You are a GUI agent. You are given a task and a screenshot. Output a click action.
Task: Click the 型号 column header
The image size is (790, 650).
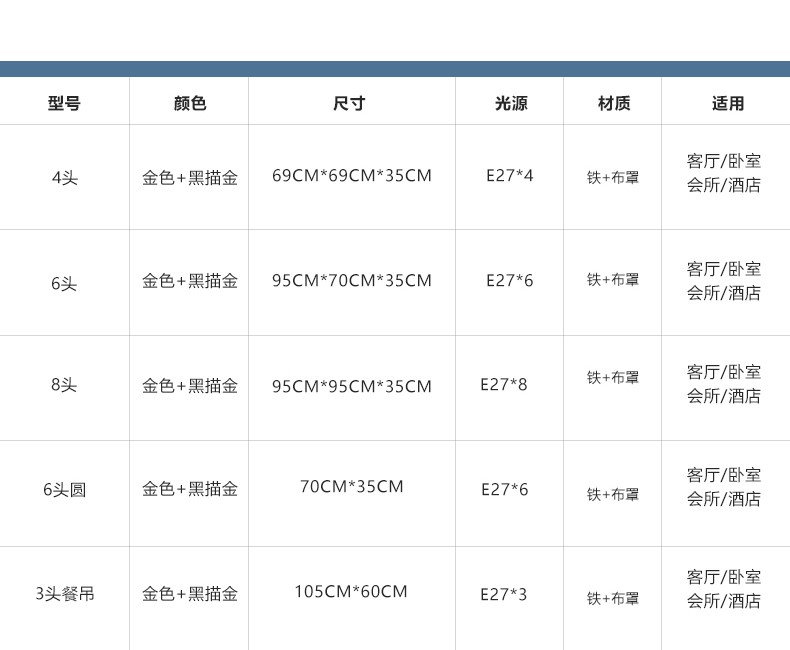(x=64, y=103)
